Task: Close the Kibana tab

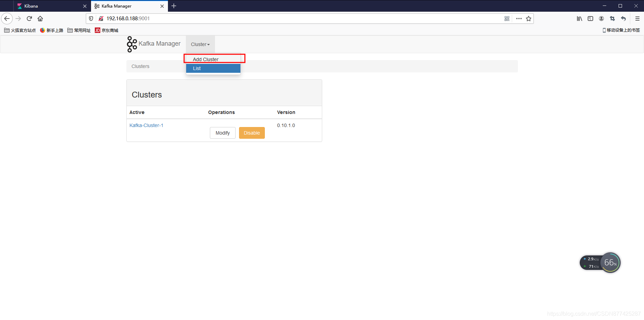Action: pos(85,6)
